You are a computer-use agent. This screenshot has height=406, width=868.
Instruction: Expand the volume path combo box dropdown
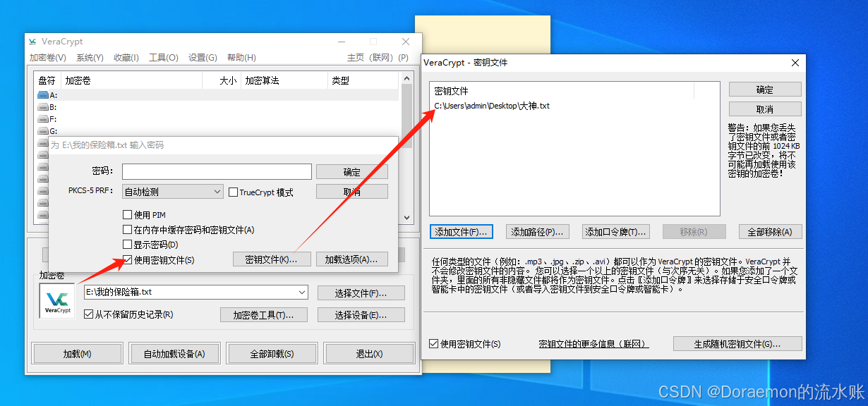pos(303,292)
